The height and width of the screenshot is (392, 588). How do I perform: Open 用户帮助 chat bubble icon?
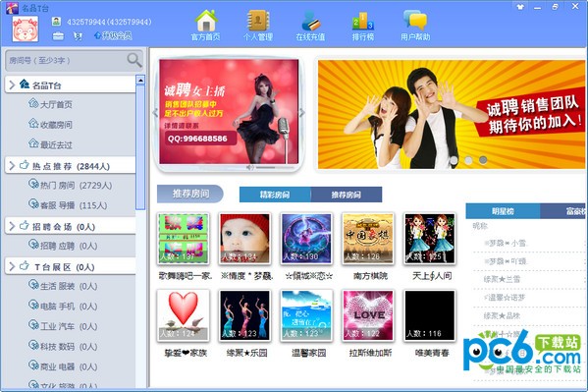click(x=415, y=21)
